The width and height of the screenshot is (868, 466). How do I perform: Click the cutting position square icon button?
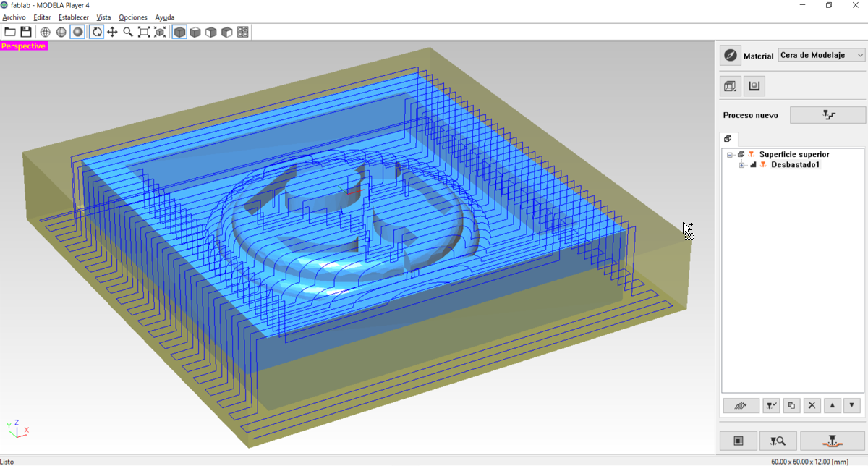pos(739,441)
